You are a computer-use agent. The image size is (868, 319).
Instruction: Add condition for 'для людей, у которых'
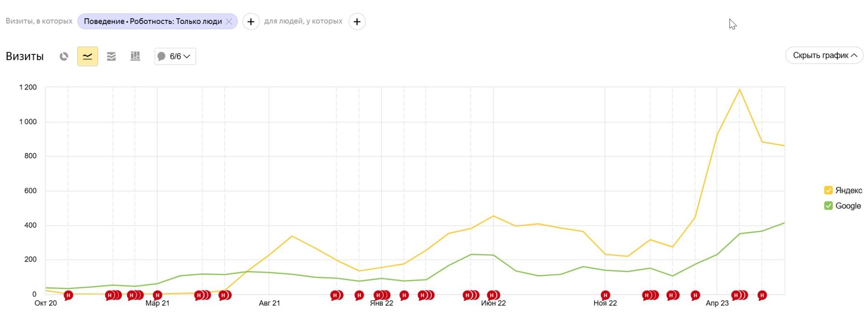[357, 21]
